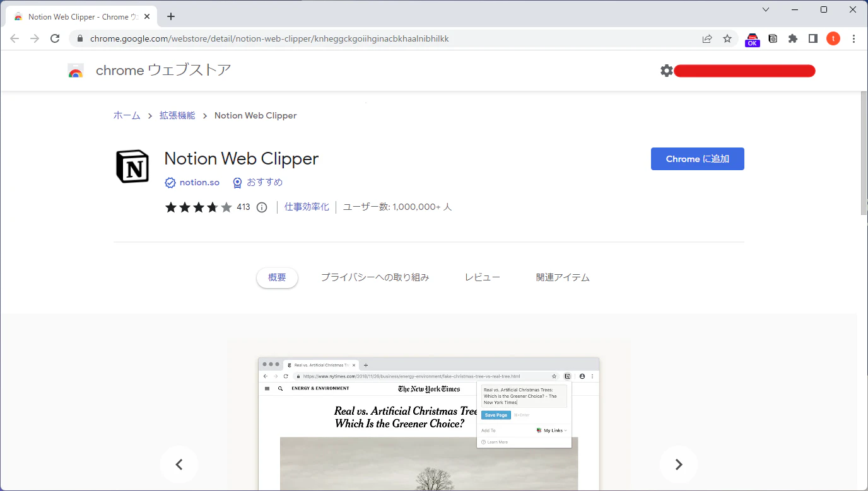Open the orange profile avatar
Screen dimensions: 868x491
coord(833,38)
